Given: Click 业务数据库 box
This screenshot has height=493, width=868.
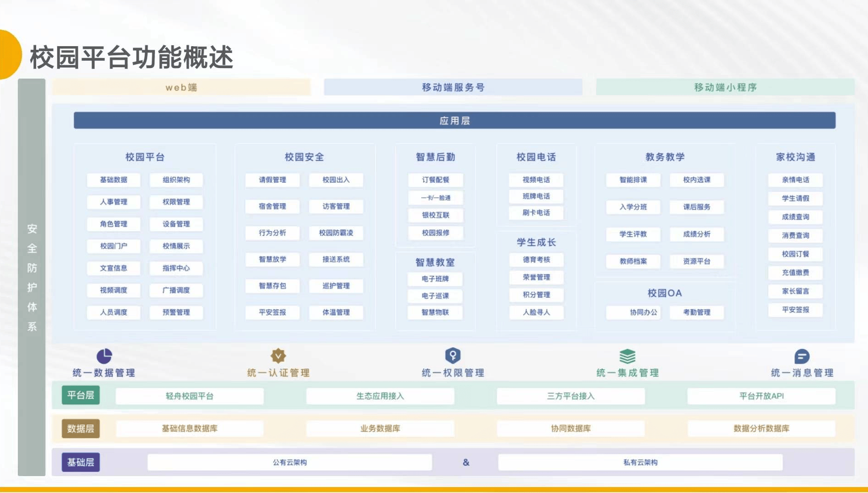Looking at the screenshot, I should coord(380,429).
